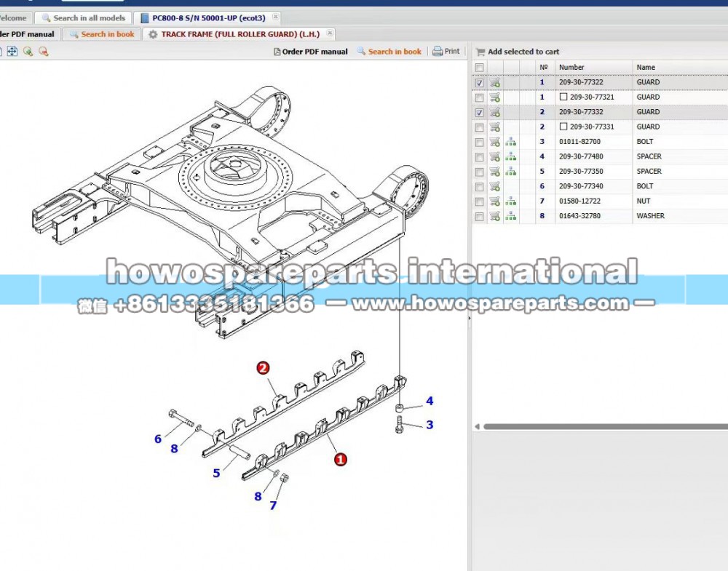Uncheck the checkbox for part 209-30-77322
728x571 pixels.
point(480,83)
